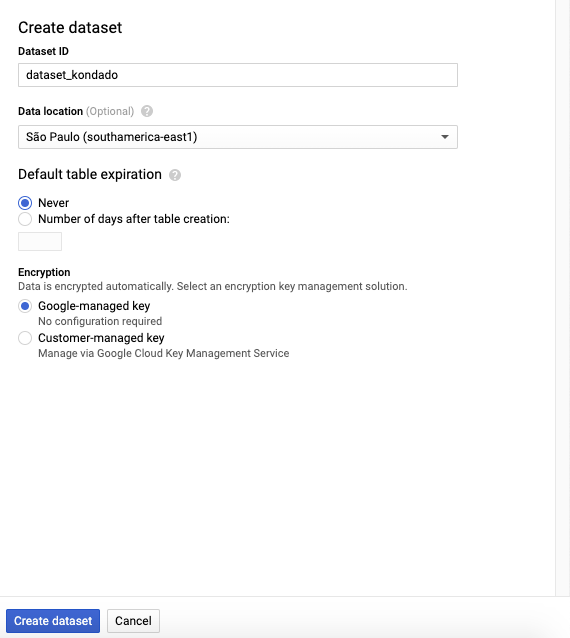The height and width of the screenshot is (638, 570).
Task: Cancel the dataset creation
Action: 133,621
